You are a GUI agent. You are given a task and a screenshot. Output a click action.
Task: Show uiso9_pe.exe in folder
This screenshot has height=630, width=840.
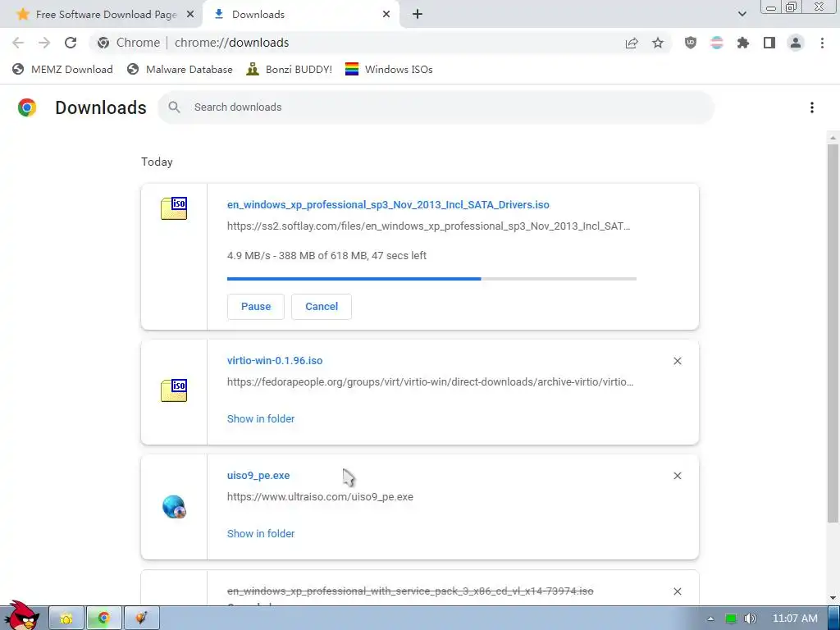(261, 533)
